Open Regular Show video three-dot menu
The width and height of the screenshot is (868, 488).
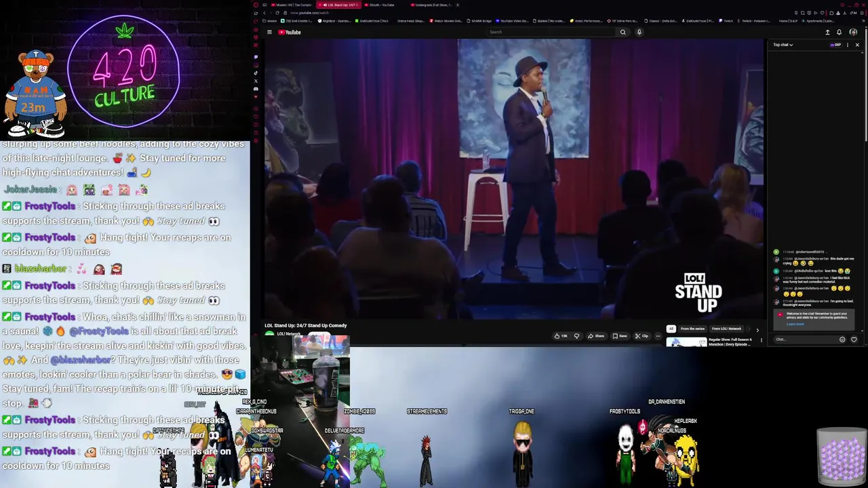coord(761,340)
